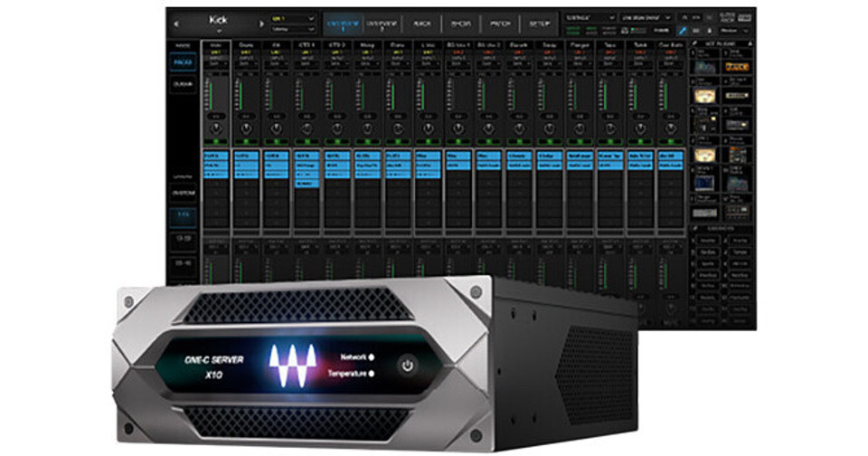Click the lock icon in the top bar
The width and height of the screenshot is (868, 456).
click(x=710, y=31)
